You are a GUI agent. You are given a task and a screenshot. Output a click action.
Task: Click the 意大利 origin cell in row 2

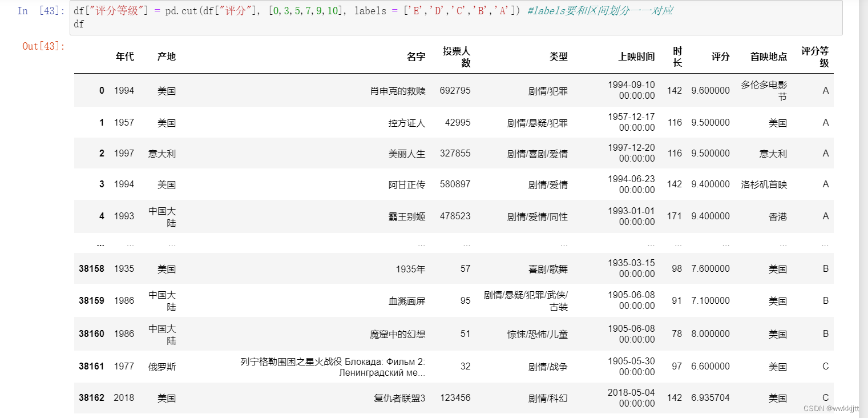162,154
